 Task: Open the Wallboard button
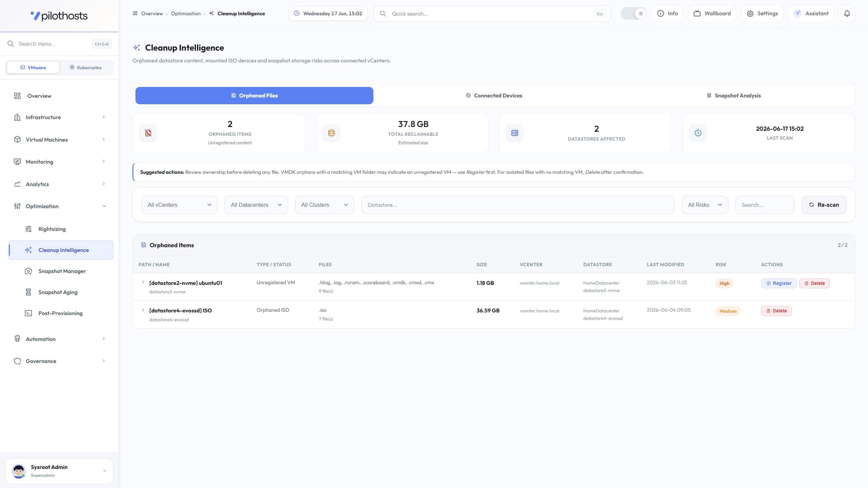[x=712, y=14]
